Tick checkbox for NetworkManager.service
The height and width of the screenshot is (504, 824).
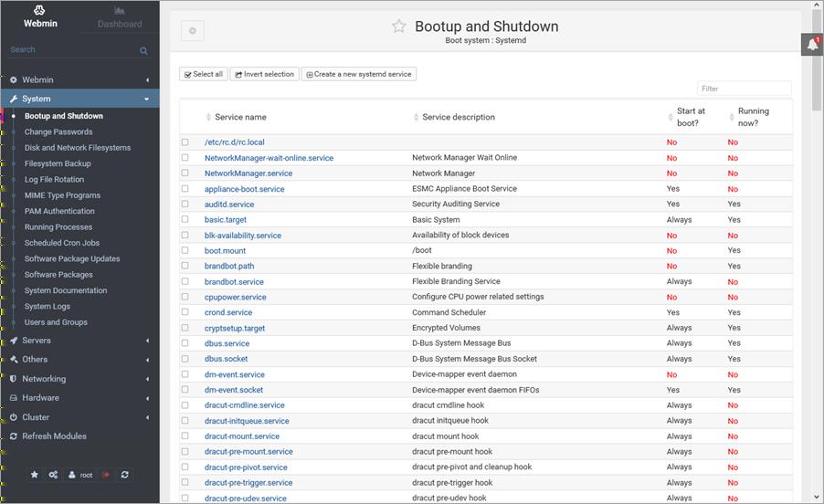click(185, 173)
